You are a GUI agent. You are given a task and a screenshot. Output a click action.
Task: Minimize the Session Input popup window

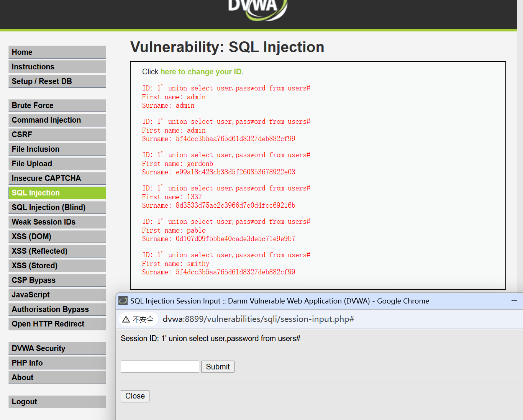[514, 301]
